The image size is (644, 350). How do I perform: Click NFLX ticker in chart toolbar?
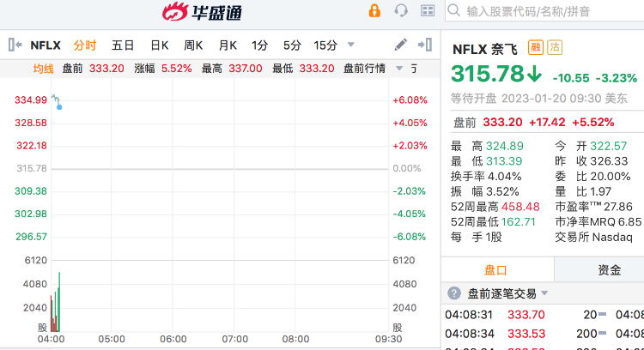coord(46,45)
